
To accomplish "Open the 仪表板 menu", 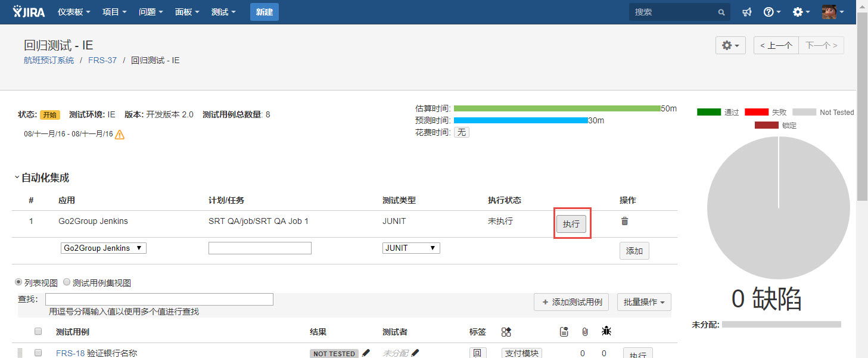I will (x=74, y=12).
